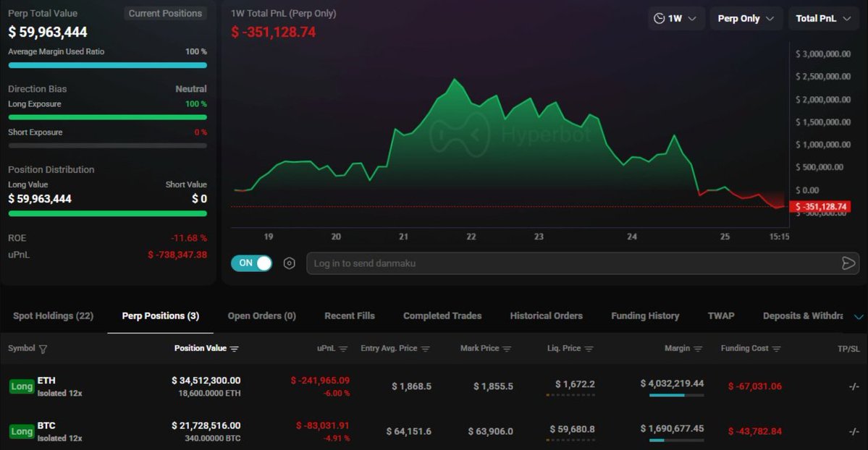Open the Total PnL dropdown
868x450 pixels.
coord(823,18)
